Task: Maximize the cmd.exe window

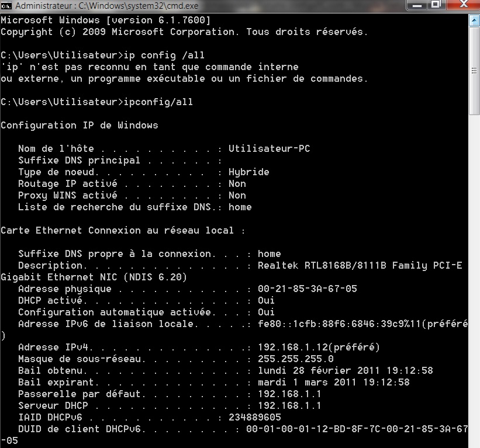Action: click(x=436, y=5)
